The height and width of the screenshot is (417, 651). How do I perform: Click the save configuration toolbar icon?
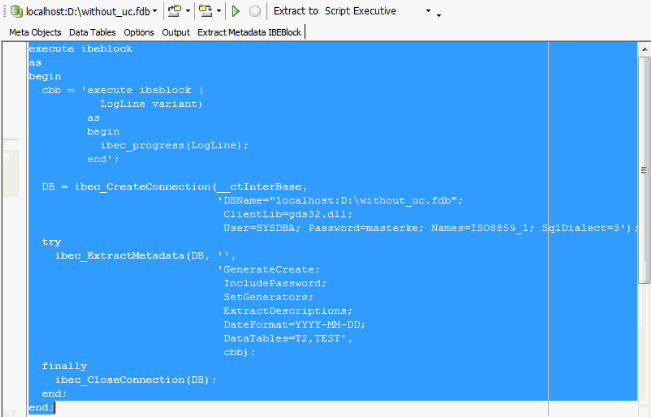206,11
